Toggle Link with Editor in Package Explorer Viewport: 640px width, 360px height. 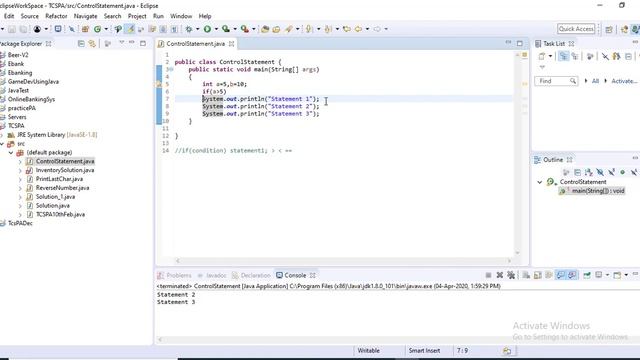click(93, 44)
